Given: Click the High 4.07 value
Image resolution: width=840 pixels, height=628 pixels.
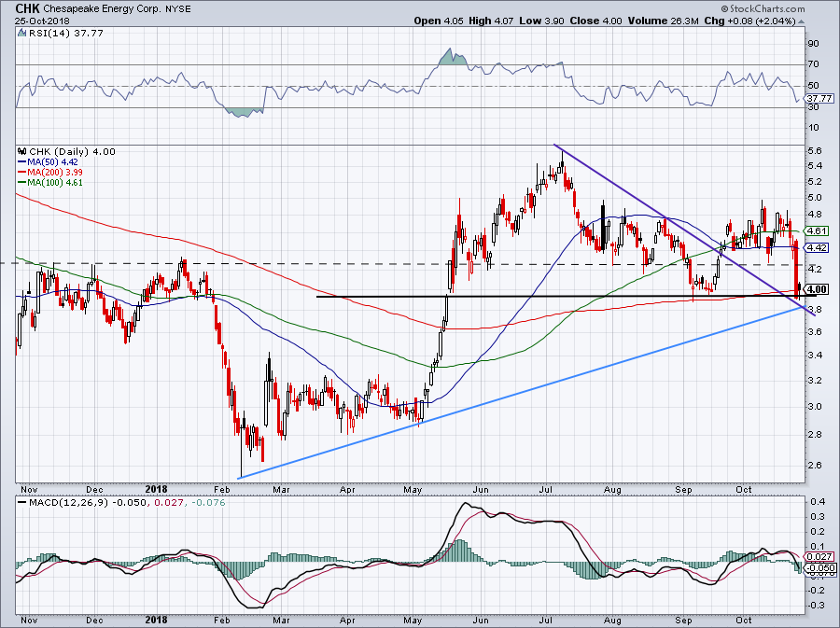Looking at the screenshot, I should (491, 21).
